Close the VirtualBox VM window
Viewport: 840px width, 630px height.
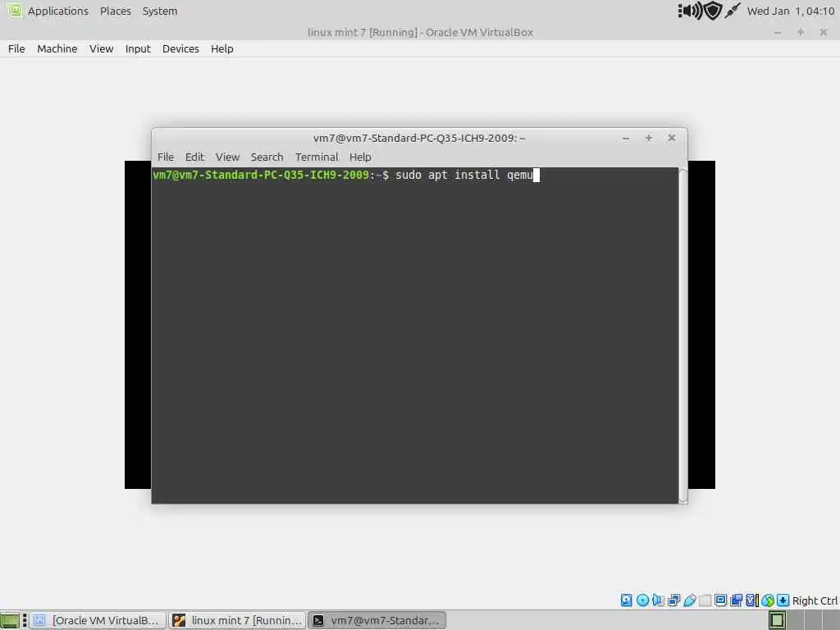pos(824,32)
